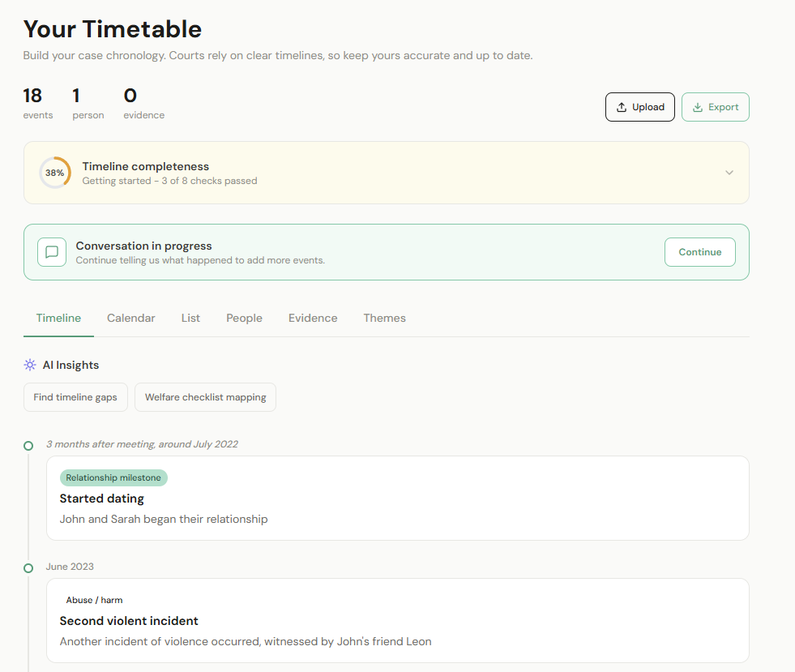Image resolution: width=795 pixels, height=672 pixels.
Task: Open the People tab
Action: (244, 318)
